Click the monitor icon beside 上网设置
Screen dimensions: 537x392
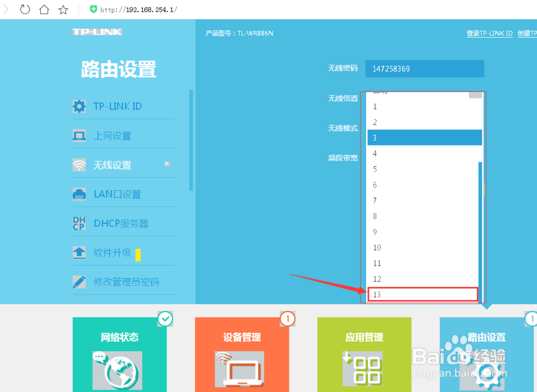79,136
